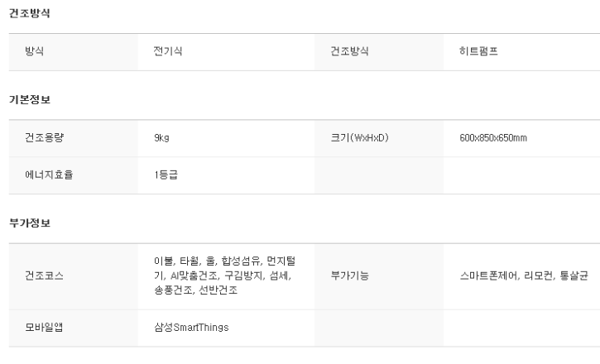Image resolution: width=600 pixels, height=364 pixels.
Task: Click the 1등급 energy rating value
Action: (x=166, y=175)
